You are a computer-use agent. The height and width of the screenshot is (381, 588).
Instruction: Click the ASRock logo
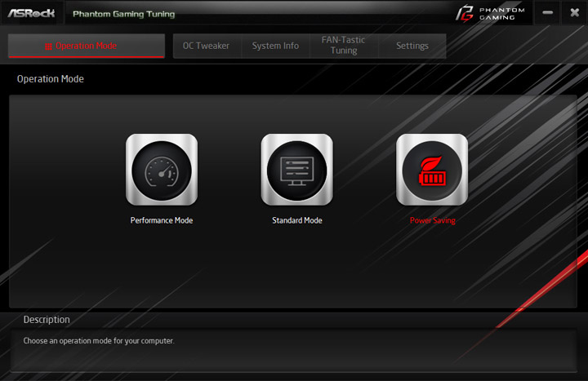31,13
